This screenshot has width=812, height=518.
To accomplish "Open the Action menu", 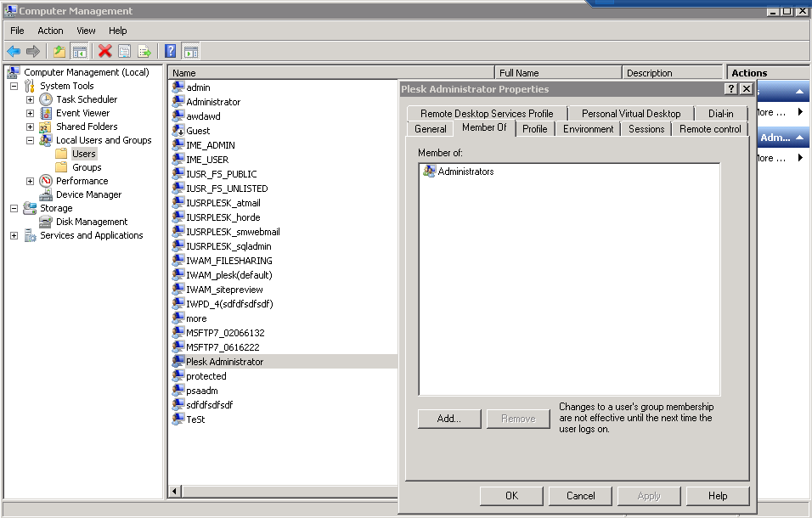I will 50,31.
